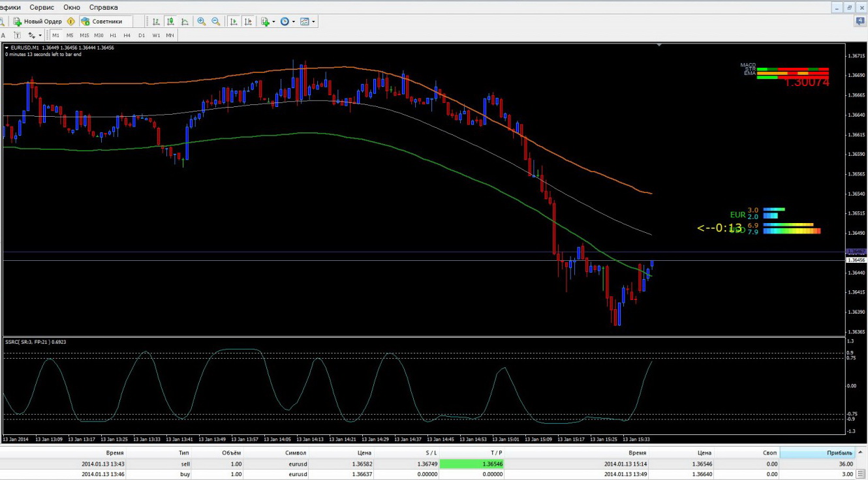Image resolution: width=868 pixels, height=480 pixels.
Task: Select the D1 timeframe
Action: pyautogui.click(x=142, y=35)
